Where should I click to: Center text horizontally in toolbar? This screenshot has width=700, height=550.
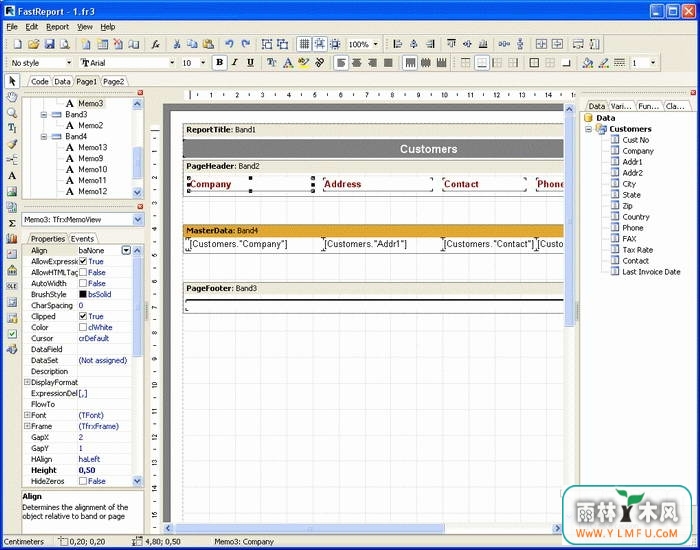(x=357, y=62)
